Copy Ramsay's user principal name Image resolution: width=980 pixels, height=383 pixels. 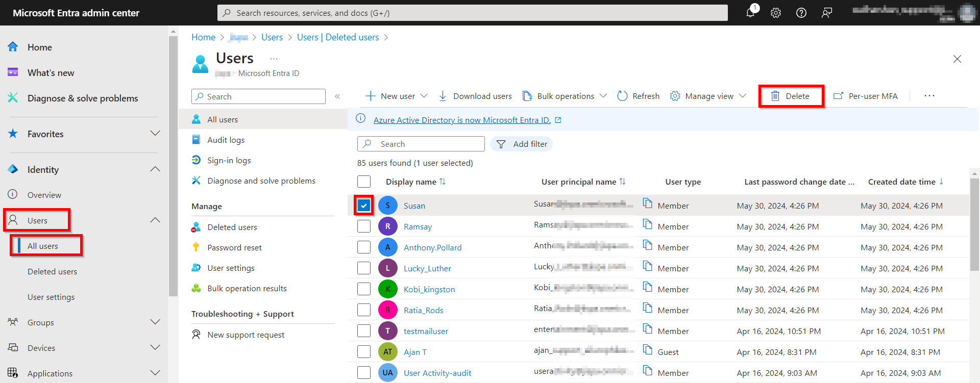(647, 224)
